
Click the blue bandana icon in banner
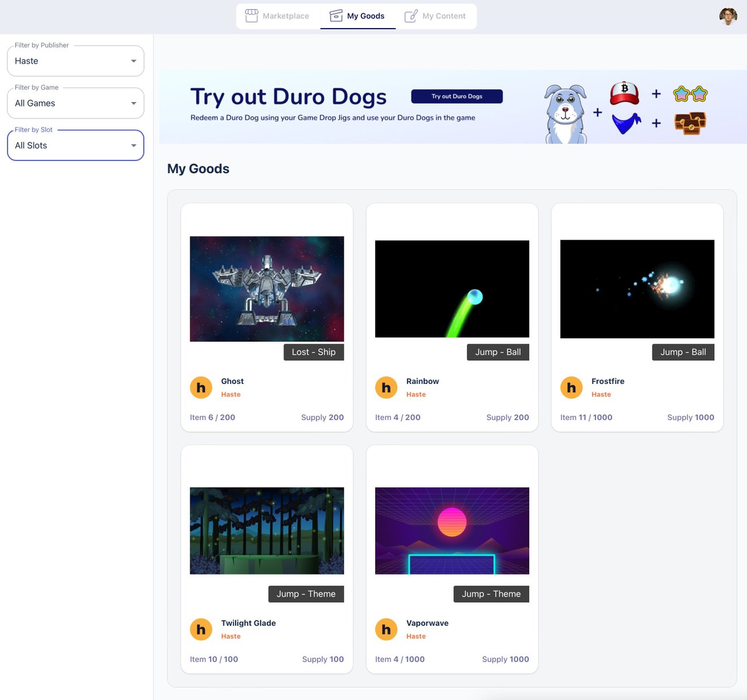[626, 123]
